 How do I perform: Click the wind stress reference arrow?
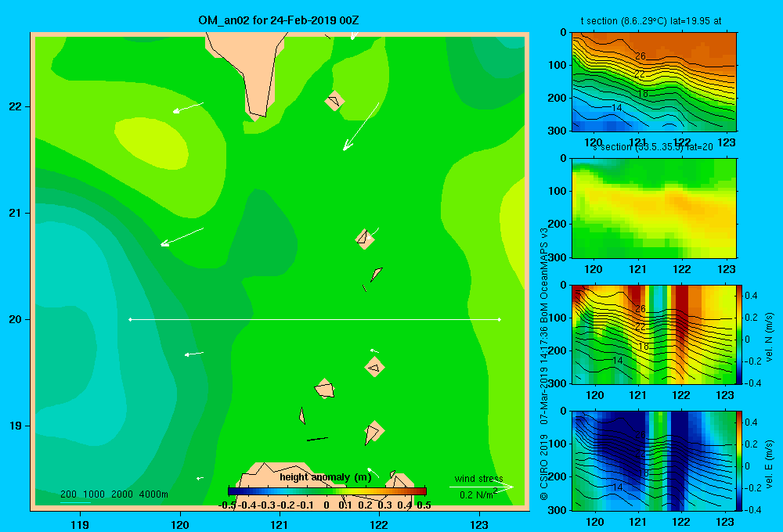point(481,487)
